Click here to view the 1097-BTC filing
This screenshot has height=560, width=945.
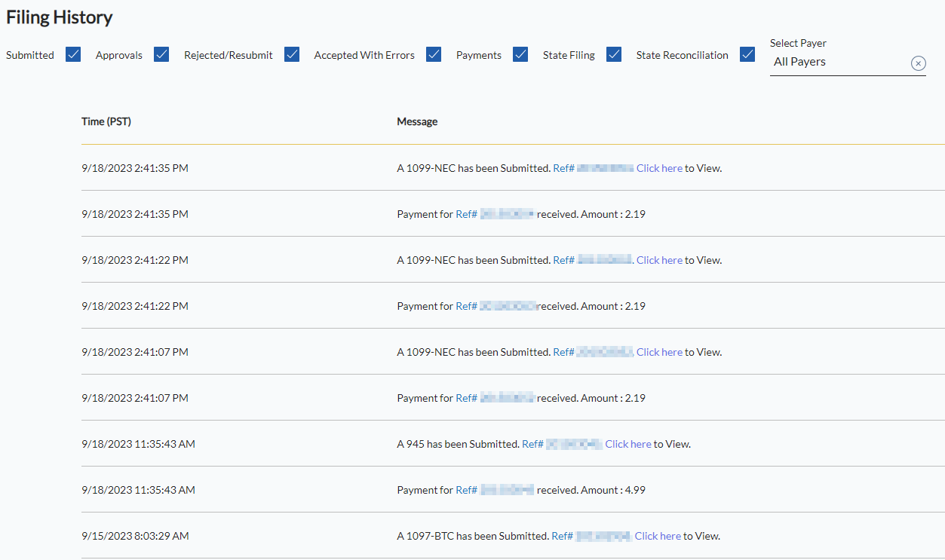pos(657,535)
